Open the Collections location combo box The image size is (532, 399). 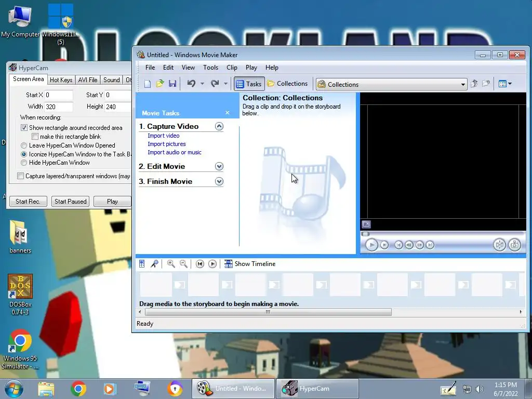click(392, 84)
